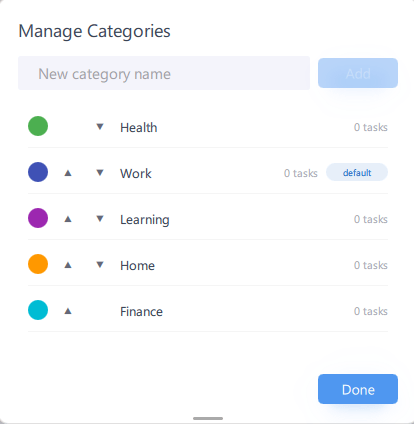
Task: Click the green Health color swatch
Action: tap(38, 126)
